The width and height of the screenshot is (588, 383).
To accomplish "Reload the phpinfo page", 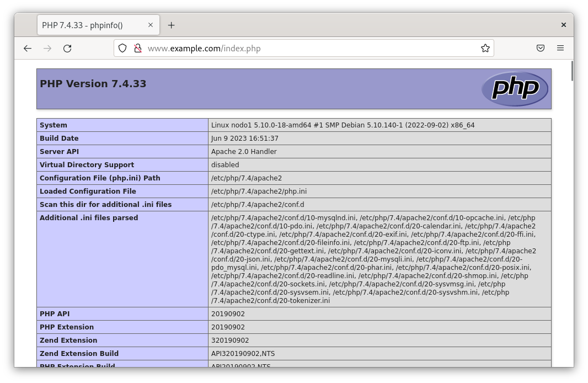I will click(67, 49).
